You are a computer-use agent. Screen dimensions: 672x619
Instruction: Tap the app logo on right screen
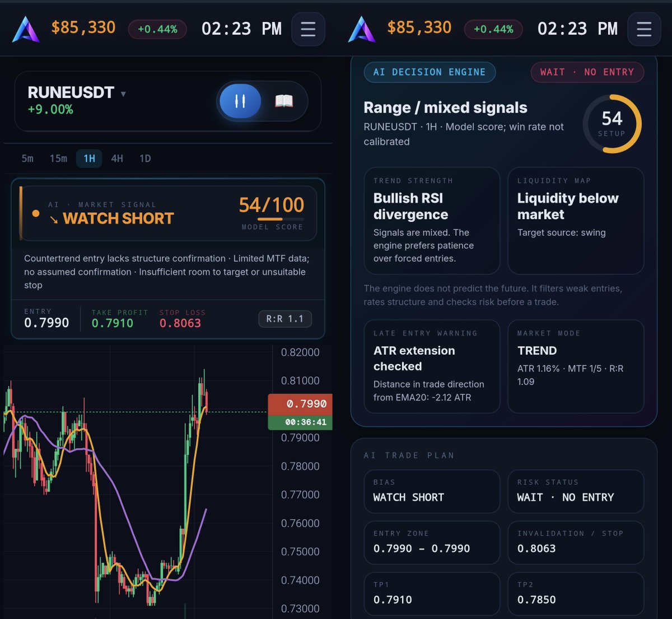(x=362, y=29)
